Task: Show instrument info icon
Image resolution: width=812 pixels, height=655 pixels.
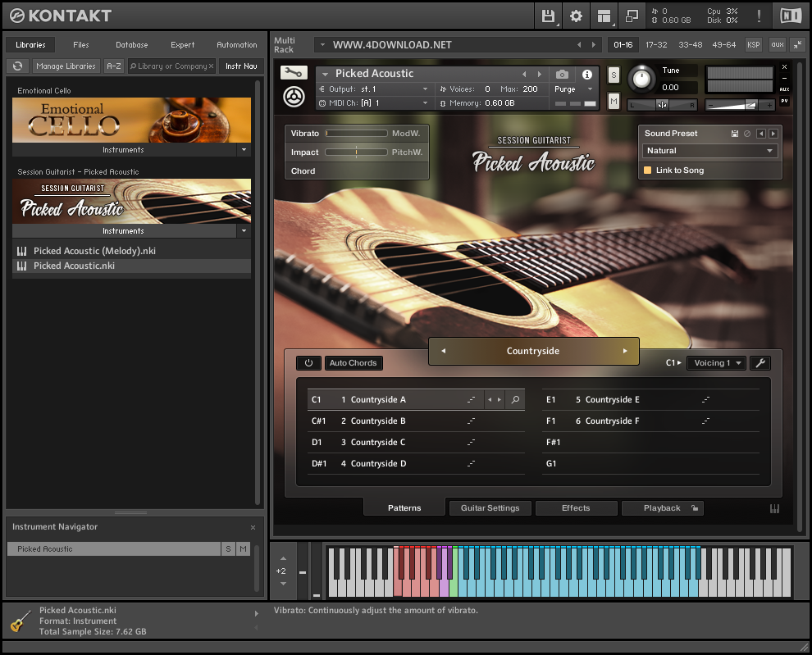Action: 586,75
